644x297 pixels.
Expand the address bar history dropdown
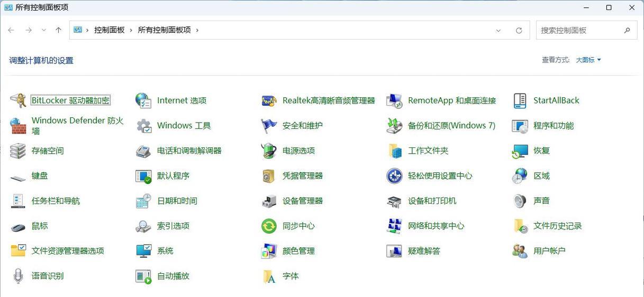[498, 31]
